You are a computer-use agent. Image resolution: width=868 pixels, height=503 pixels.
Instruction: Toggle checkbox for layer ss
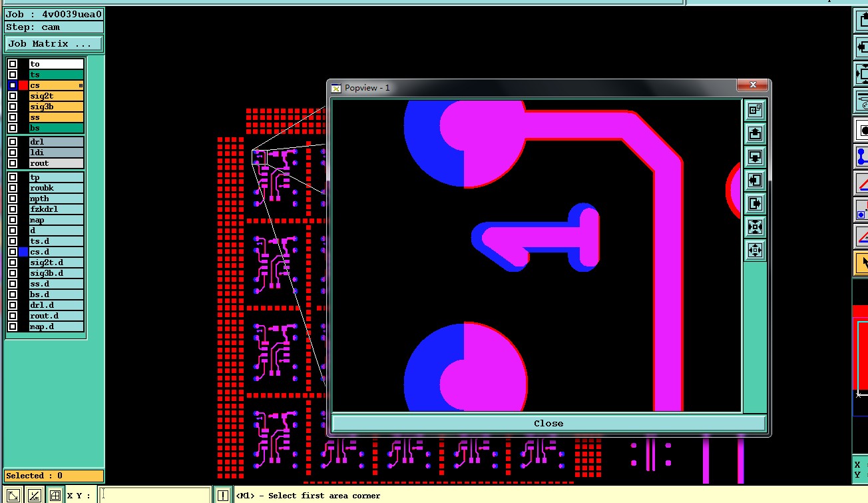click(x=13, y=117)
